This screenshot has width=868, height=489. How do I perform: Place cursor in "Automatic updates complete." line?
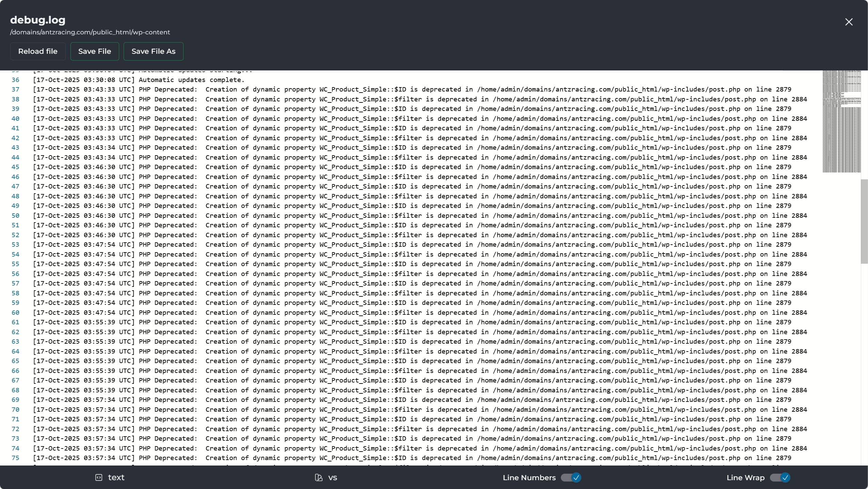pos(191,80)
